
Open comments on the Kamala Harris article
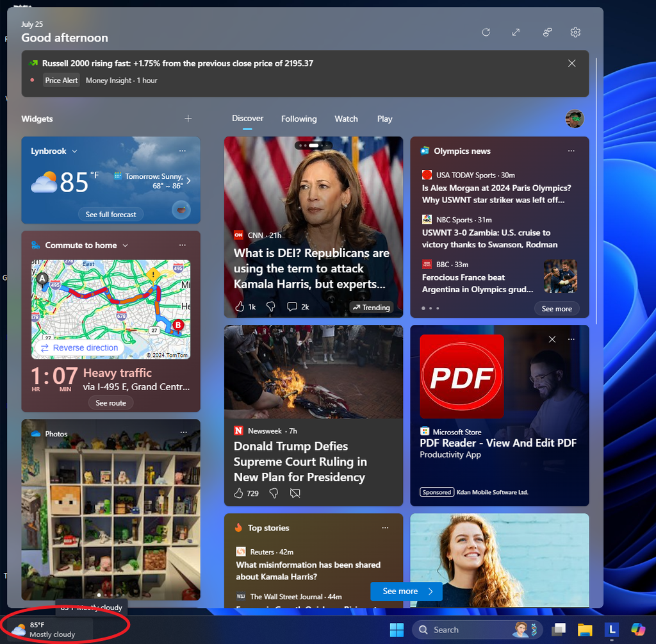tap(292, 306)
